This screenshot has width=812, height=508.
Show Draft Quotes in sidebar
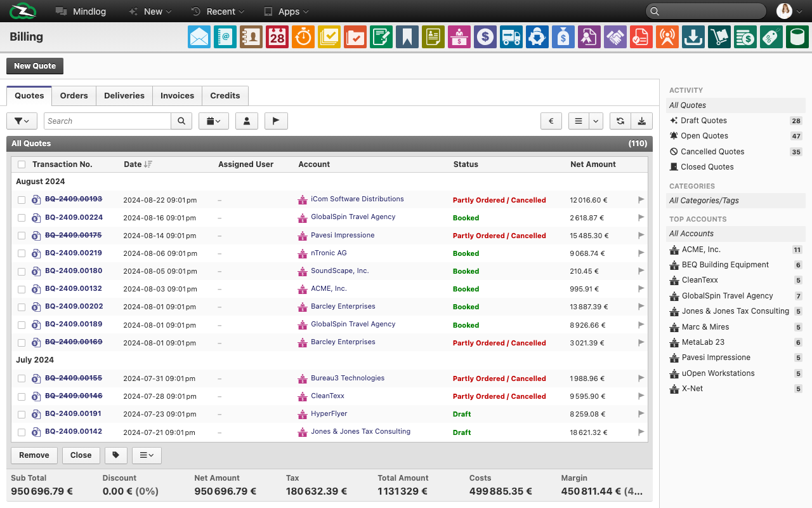pyautogui.click(x=704, y=121)
